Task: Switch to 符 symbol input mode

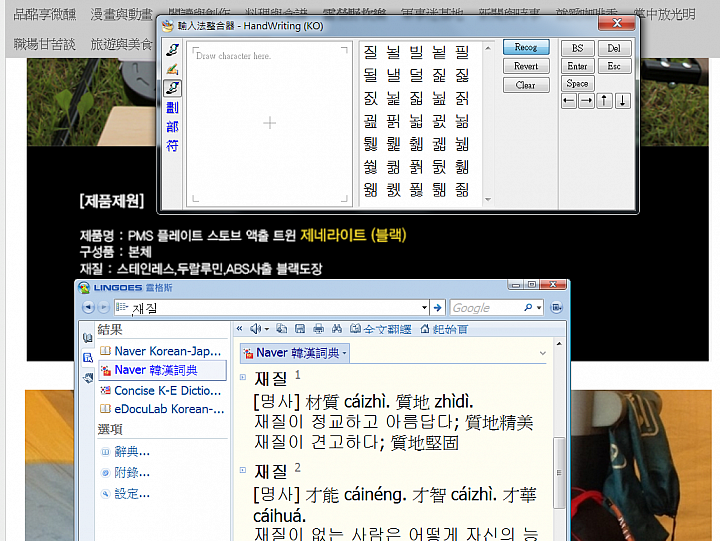Action: coord(172,146)
